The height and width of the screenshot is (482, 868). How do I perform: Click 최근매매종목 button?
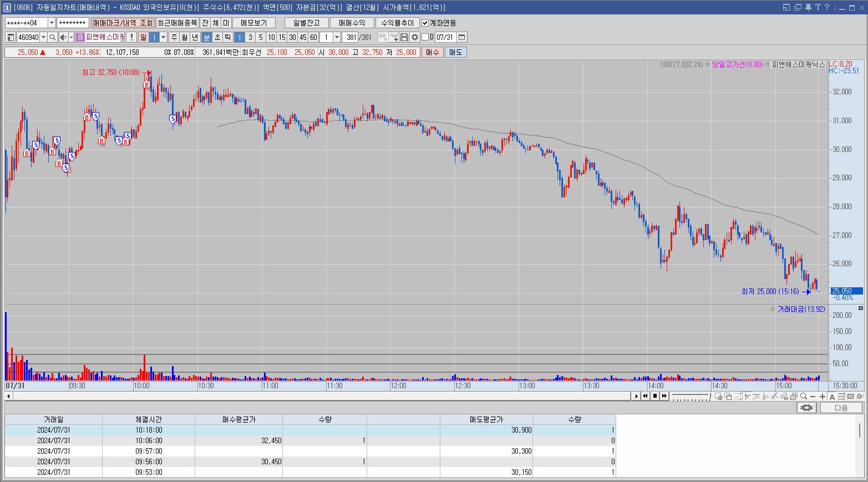pyautogui.click(x=177, y=23)
